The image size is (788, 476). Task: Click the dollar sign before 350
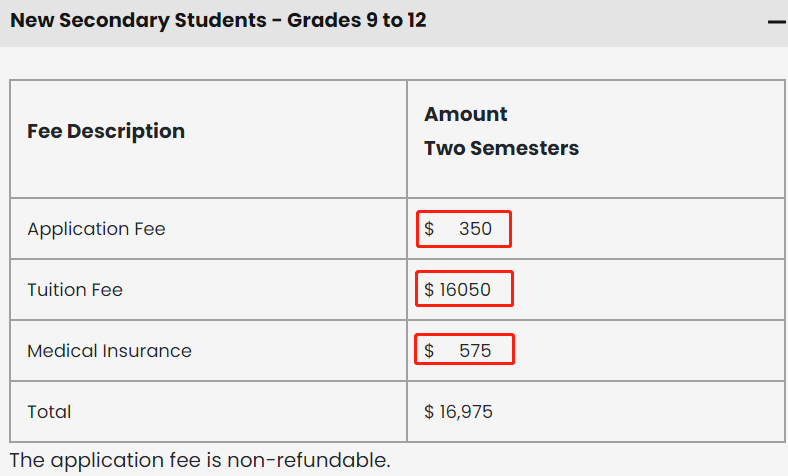pos(429,229)
